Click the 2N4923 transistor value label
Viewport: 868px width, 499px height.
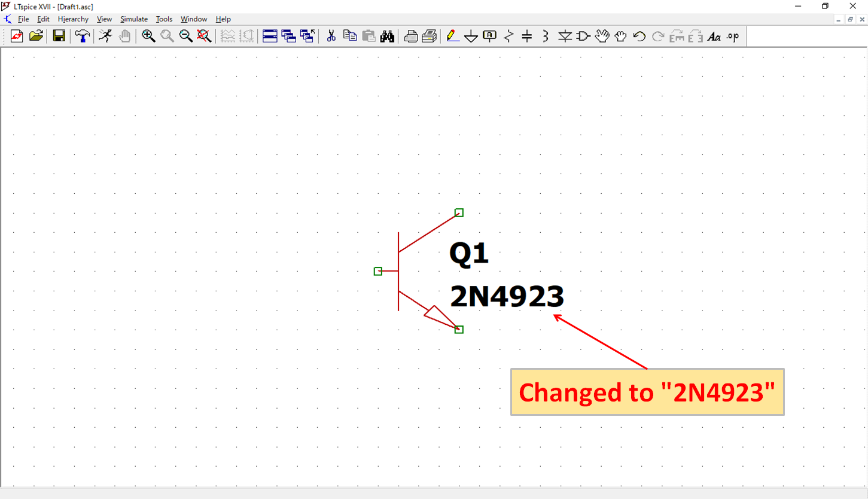[507, 296]
